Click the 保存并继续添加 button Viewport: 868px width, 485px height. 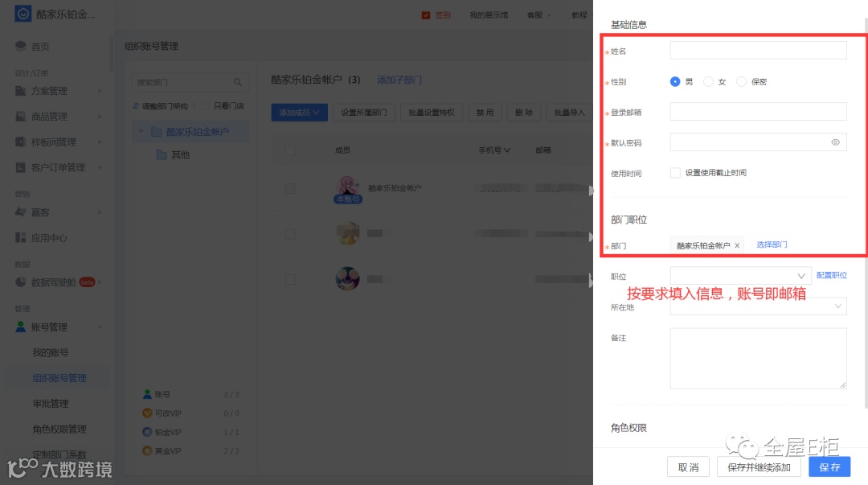coord(759,467)
